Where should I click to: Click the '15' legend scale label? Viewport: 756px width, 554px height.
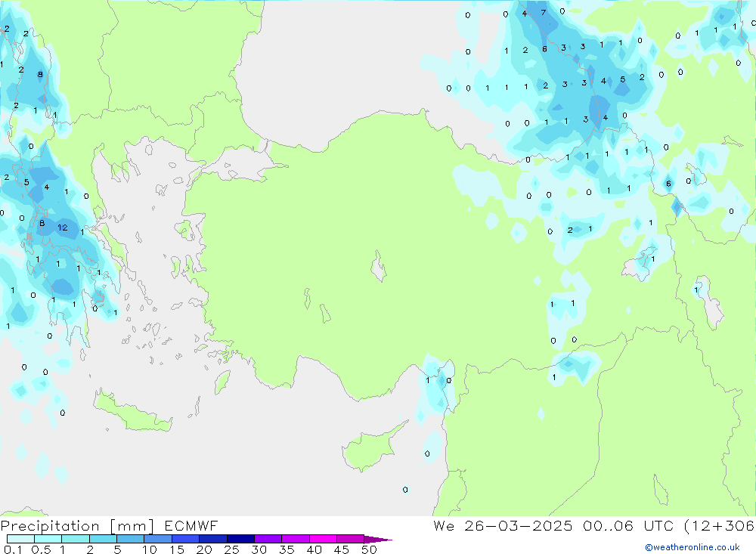177,549
